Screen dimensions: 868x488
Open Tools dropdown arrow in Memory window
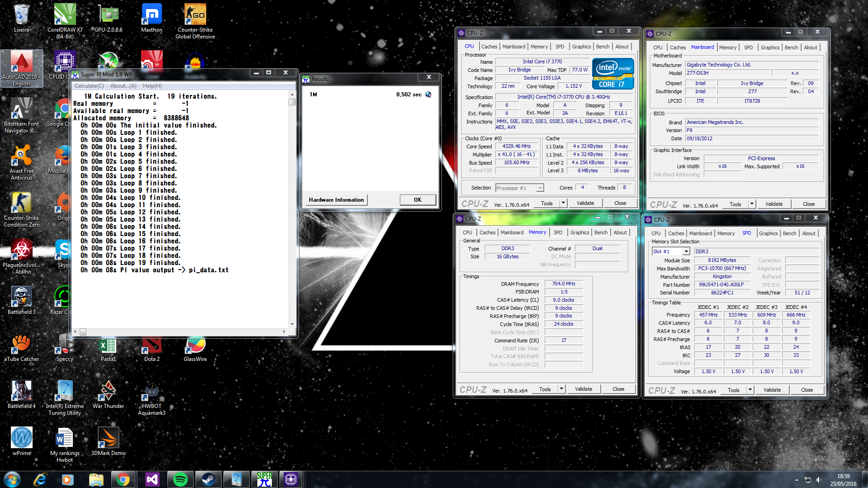point(561,389)
